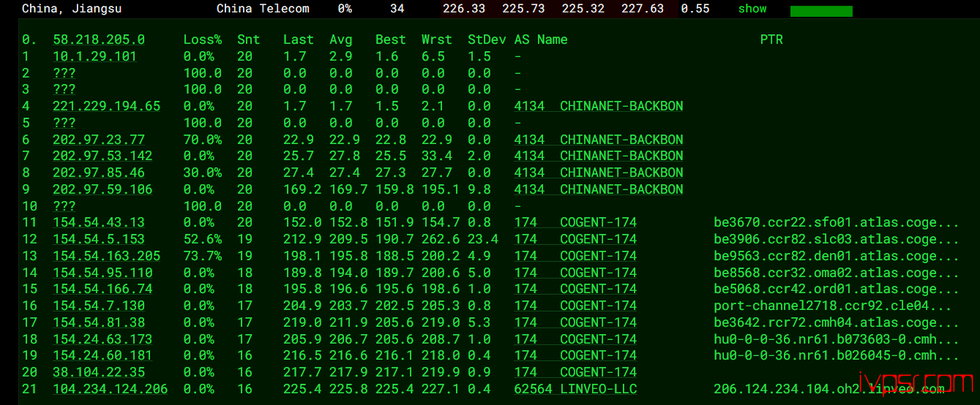This screenshot has height=405, width=980.
Task: Open hop 9 IP 202.97.59.106
Action: (x=102, y=189)
